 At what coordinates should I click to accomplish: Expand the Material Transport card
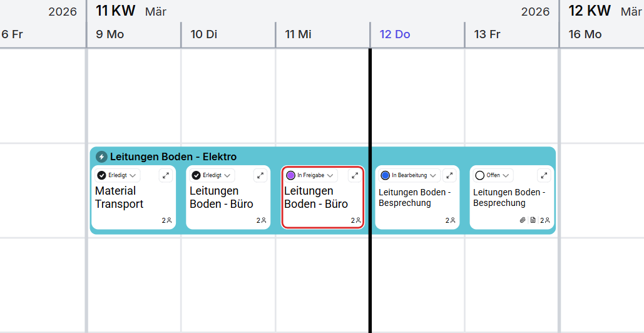click(166, 175)
